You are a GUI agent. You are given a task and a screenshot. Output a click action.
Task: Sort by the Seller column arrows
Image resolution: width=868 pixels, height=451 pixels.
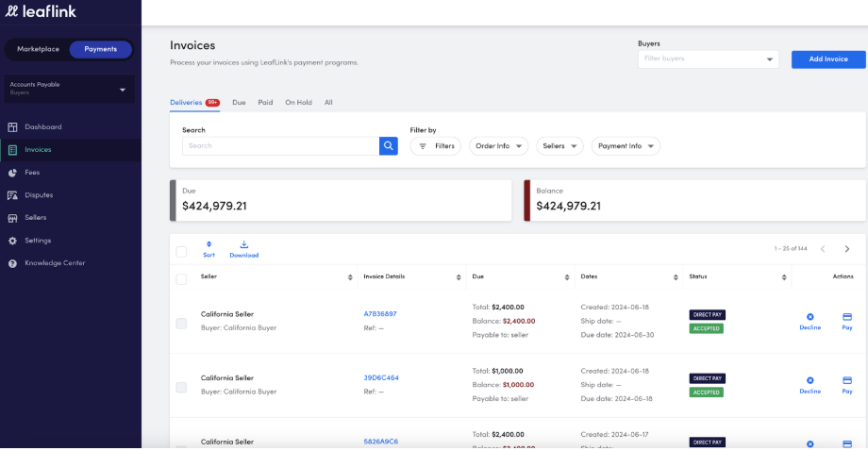point(350,277)
